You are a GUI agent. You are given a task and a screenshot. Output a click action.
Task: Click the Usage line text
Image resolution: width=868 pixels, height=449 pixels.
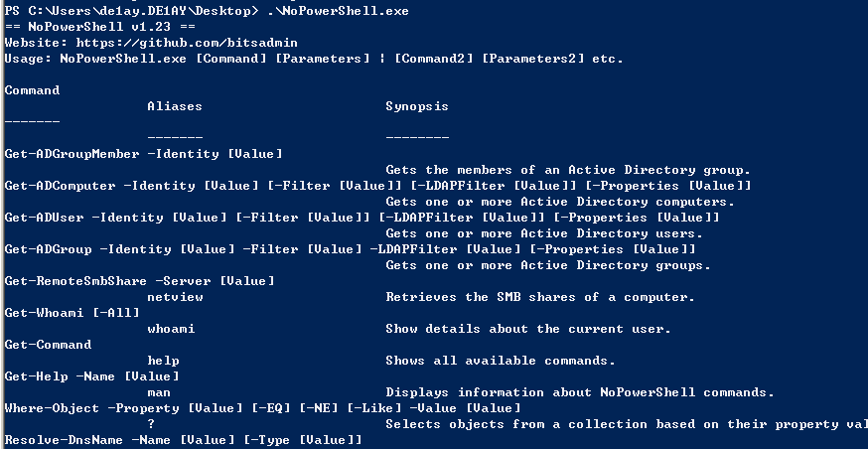(314, 59)
